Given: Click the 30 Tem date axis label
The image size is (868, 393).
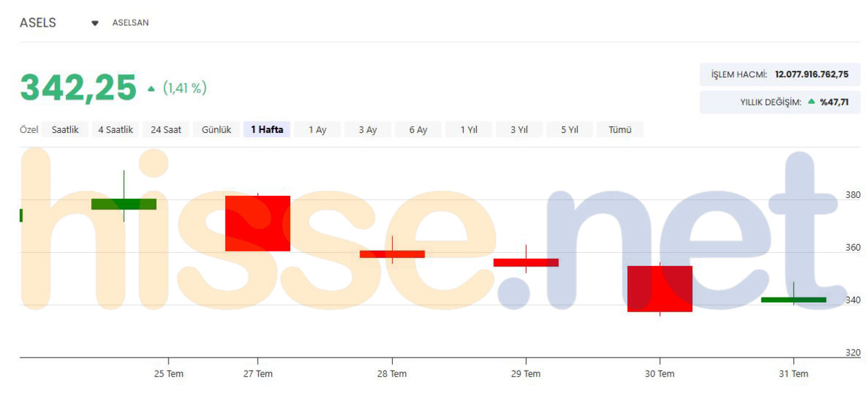Looking at the screenshot, I should (660, 373).
